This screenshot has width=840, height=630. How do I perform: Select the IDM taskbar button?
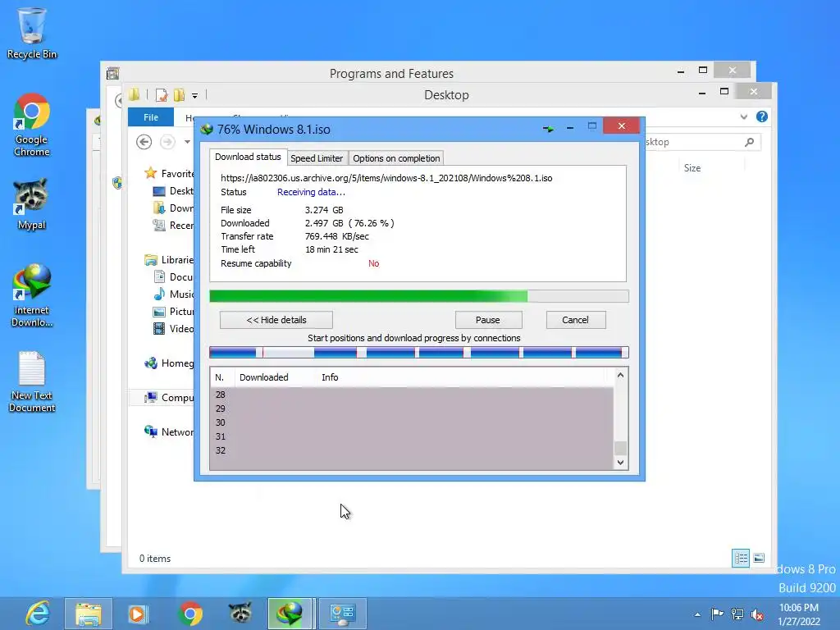[290, 614]
